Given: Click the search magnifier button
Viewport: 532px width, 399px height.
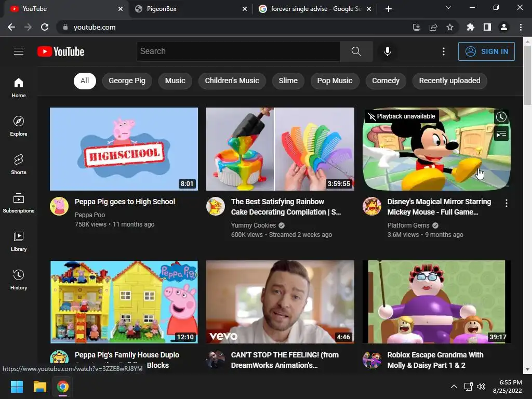Looking at the screenshot, I should coord(356,51).
